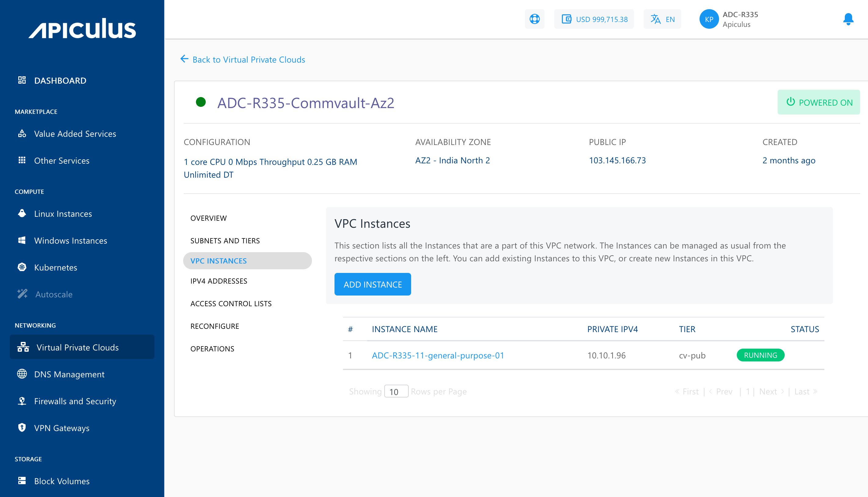Click the help/support icon in the top bar

click(x=534, y=19)
